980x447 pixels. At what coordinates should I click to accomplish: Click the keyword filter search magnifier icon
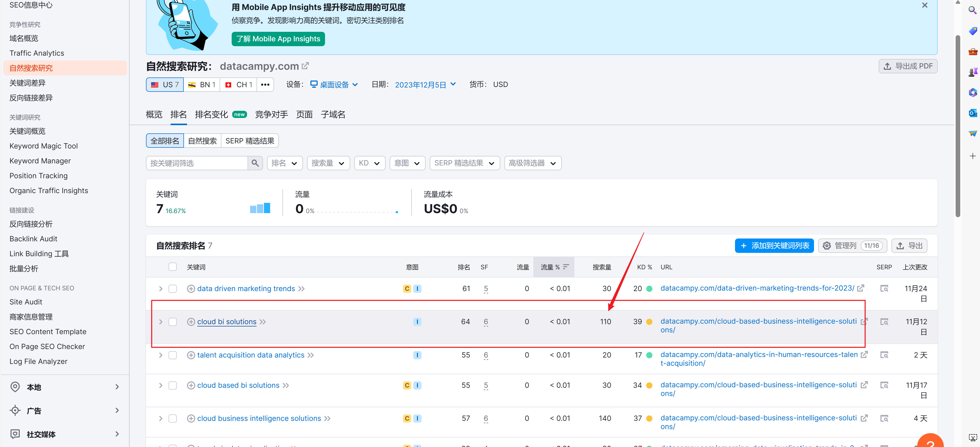coord(255,163)
